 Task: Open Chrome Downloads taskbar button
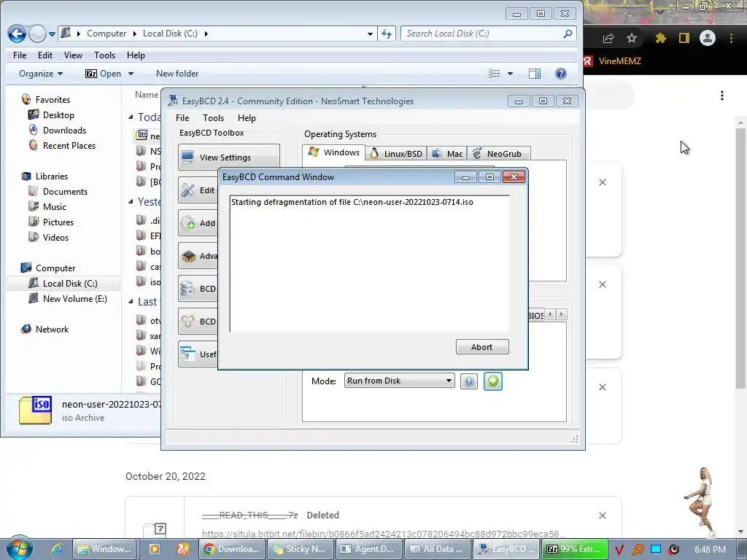(232, 548)
